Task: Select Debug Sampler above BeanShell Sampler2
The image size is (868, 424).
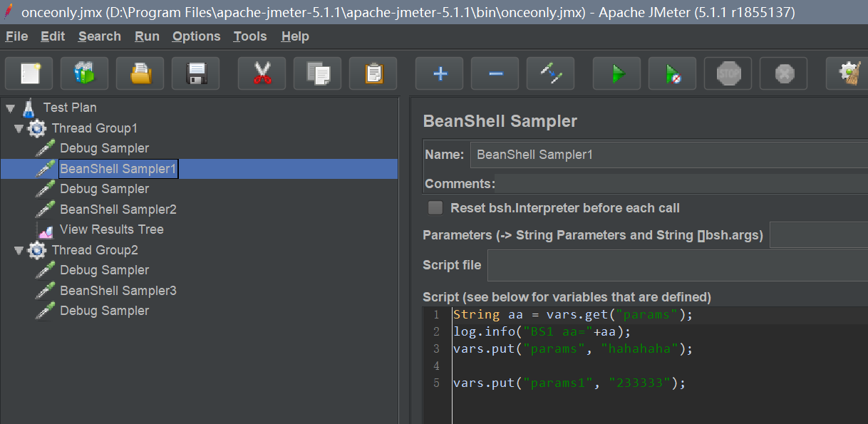Action: (x=105, y=189)
